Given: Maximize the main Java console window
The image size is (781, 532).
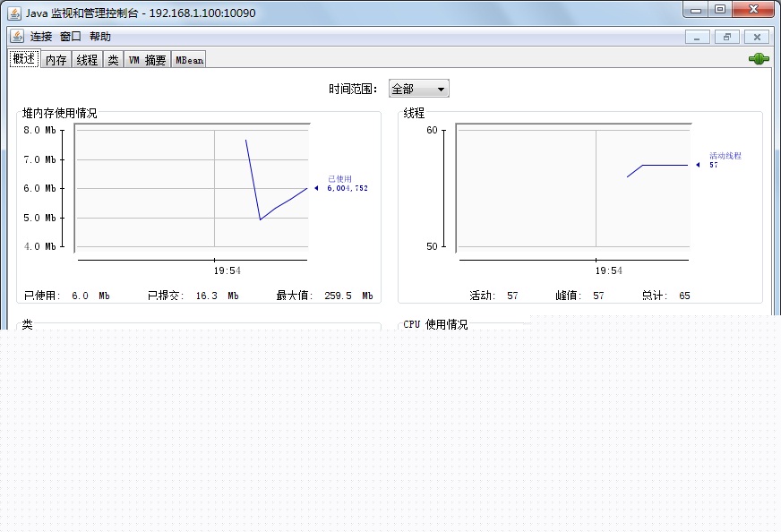Looking at the screenshot, I should pyautogui.click(x=720, y=10).
